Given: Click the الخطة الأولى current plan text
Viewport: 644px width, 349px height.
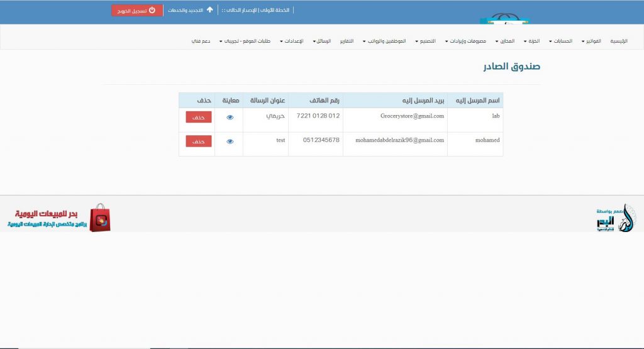Looking at the screenshot, I should coord(255,10).
